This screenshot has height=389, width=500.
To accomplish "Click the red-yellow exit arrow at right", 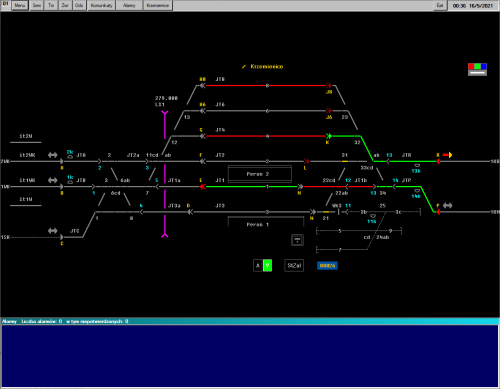I will coord(447,155).
